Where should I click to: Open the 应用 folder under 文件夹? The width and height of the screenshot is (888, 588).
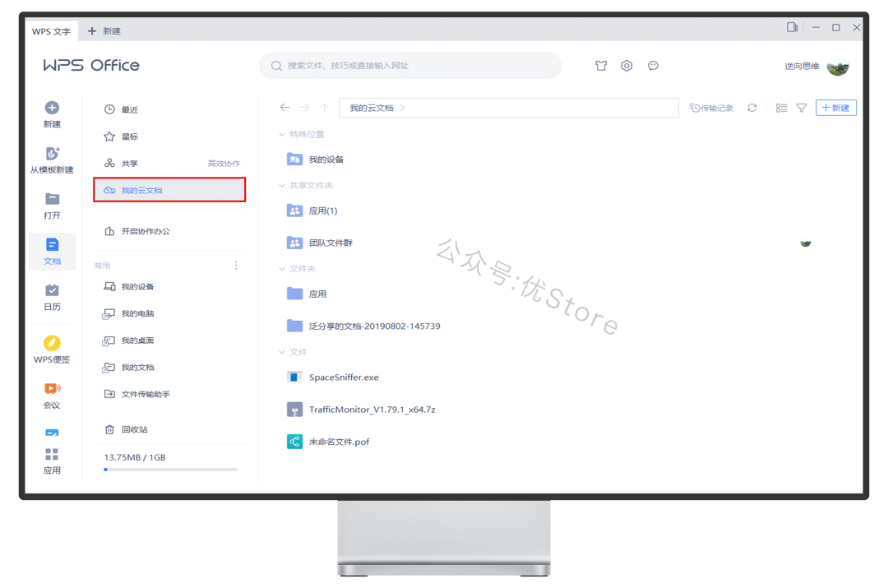(317, 294)
